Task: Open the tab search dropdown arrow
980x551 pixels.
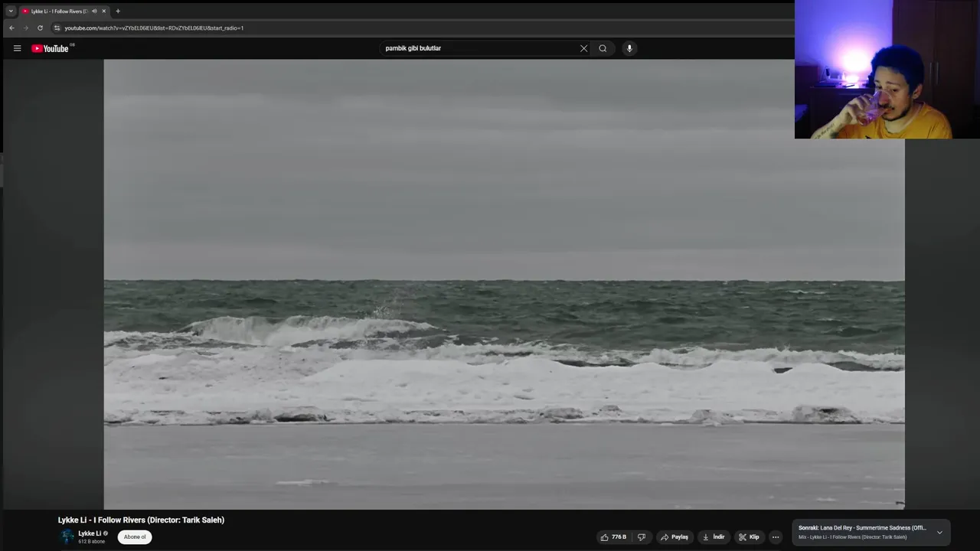Action: (x=11, y=11)
